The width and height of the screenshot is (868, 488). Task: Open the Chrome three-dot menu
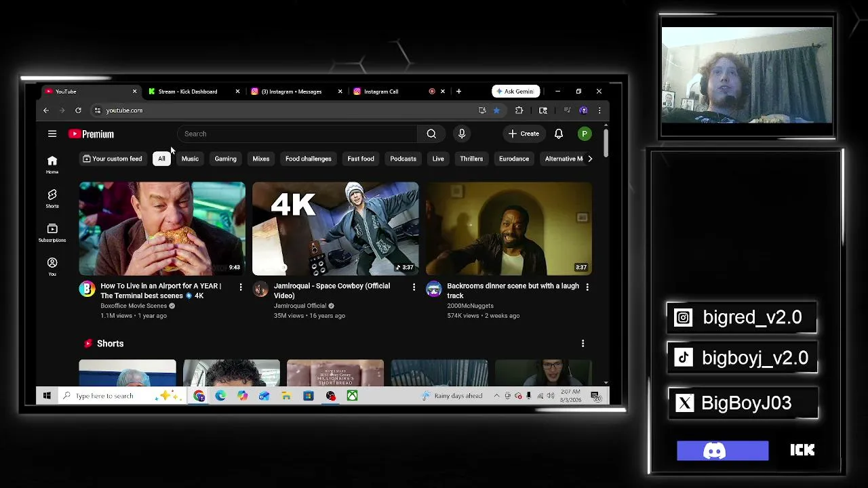[x=599, y=110]
